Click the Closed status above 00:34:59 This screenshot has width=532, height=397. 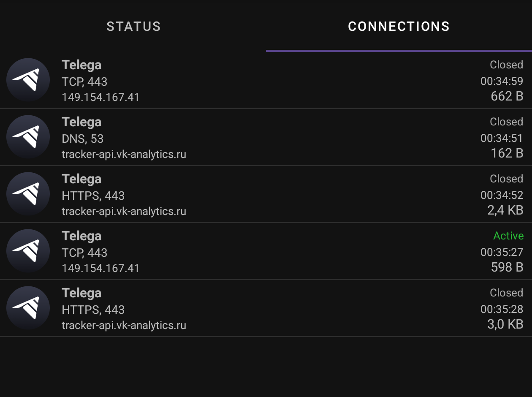pos(506,65)
